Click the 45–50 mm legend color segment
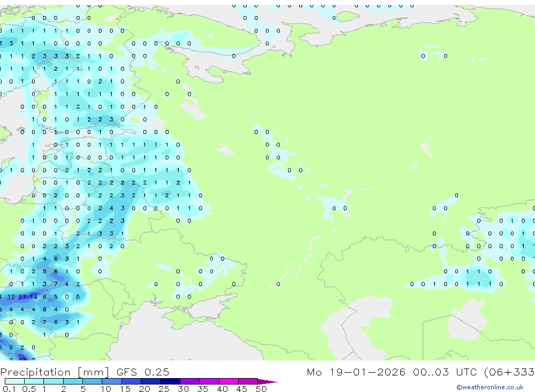This screenshot has width=535, height=392. (x=248, y=381)
